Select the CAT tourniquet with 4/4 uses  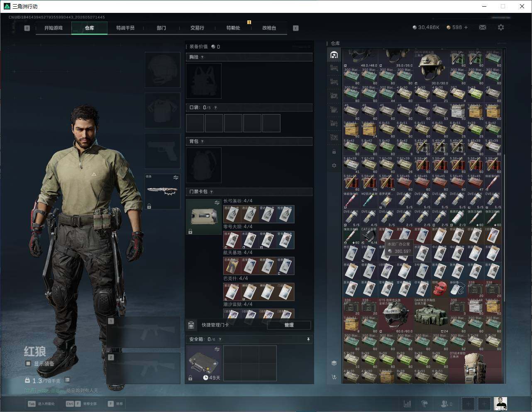coord(369,235)
